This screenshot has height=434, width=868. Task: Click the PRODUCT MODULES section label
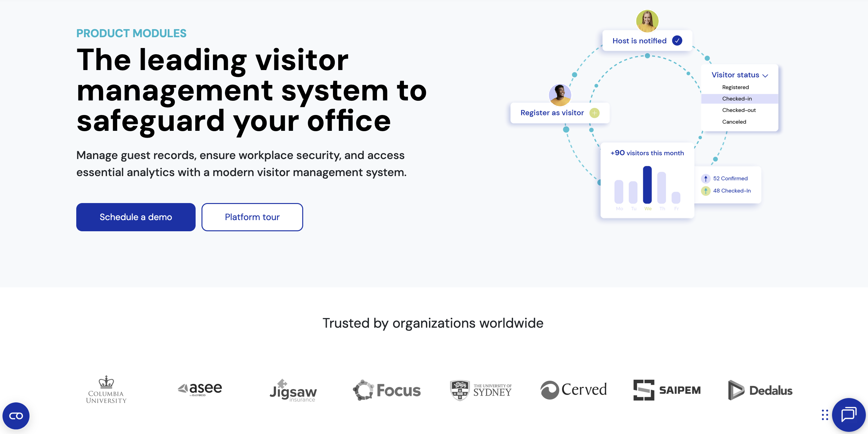click(x=131, y=33)
